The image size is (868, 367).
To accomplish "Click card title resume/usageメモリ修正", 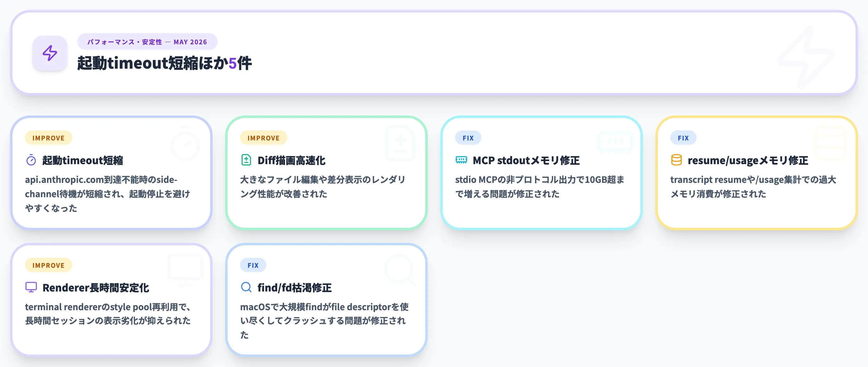I will pyautogui.click(x=748, y=160).
